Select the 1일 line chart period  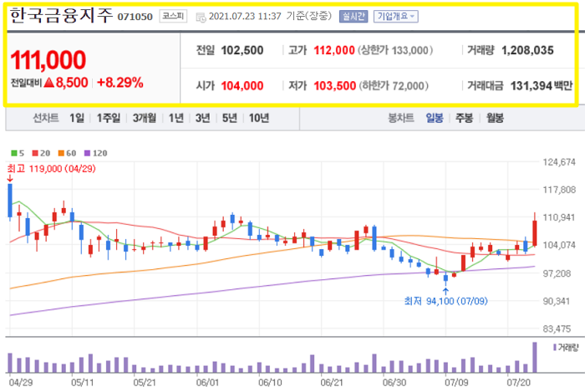click(77, 118)
